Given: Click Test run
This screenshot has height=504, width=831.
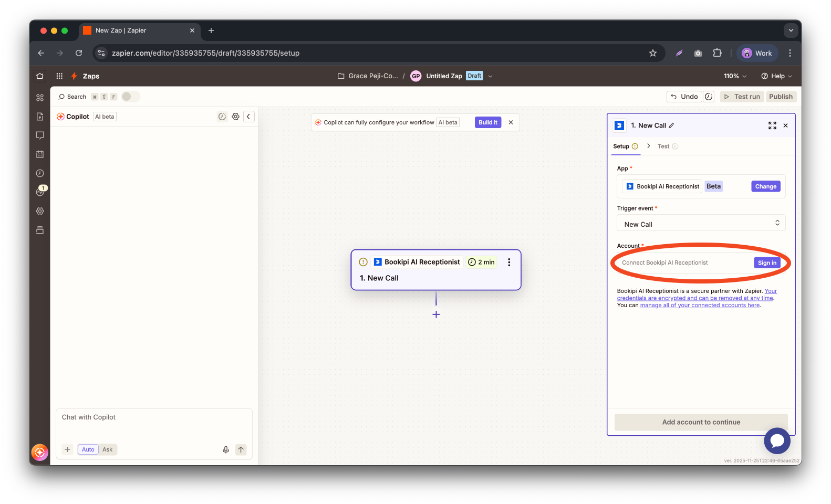Looking at the screenshot, I should [742, 97].
